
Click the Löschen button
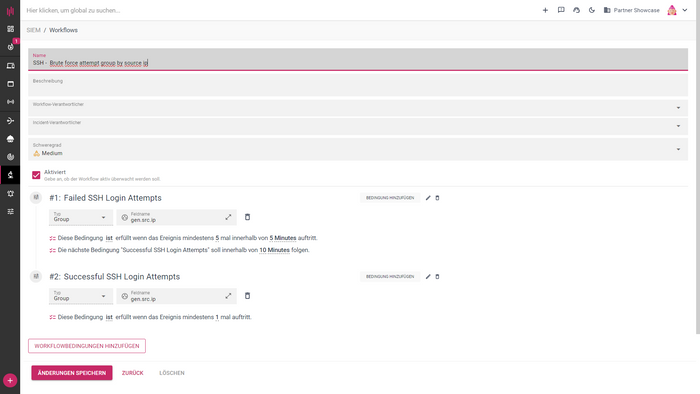coord(172,373)
